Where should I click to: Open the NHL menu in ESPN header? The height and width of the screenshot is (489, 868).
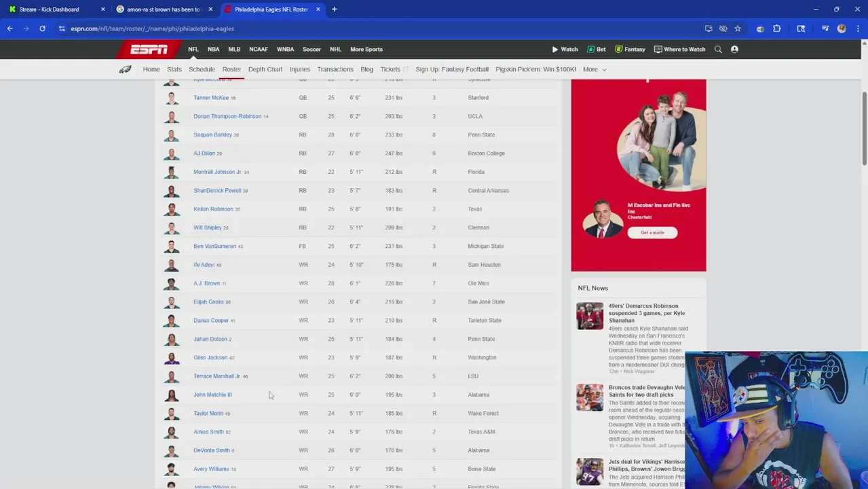pos(335,49)
